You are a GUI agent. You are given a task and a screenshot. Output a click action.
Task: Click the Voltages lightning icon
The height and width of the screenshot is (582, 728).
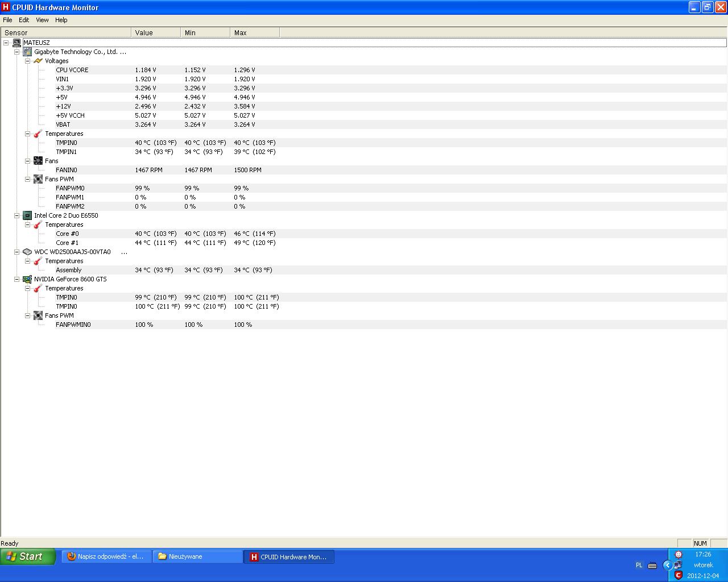tap(38, 61)
